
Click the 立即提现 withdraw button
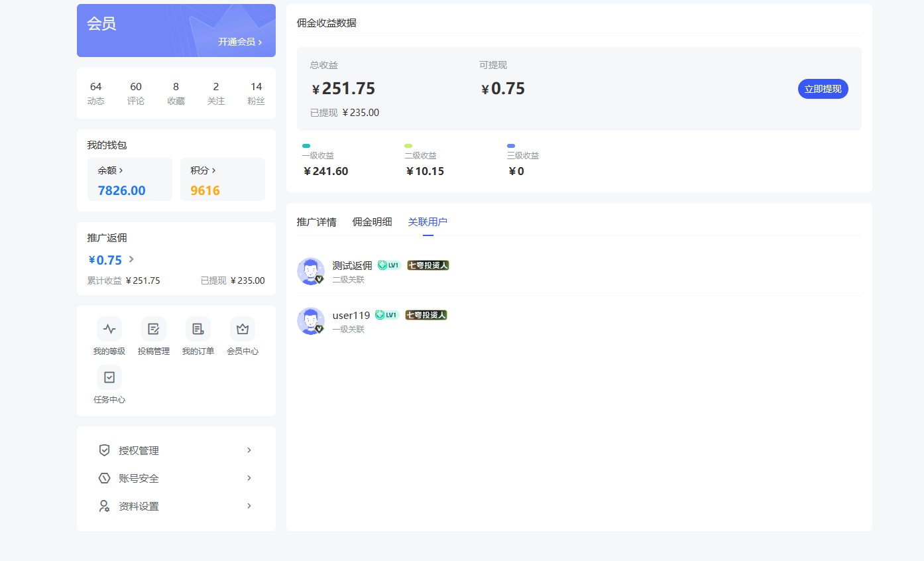pyautogui.click(x=823, y=89)
